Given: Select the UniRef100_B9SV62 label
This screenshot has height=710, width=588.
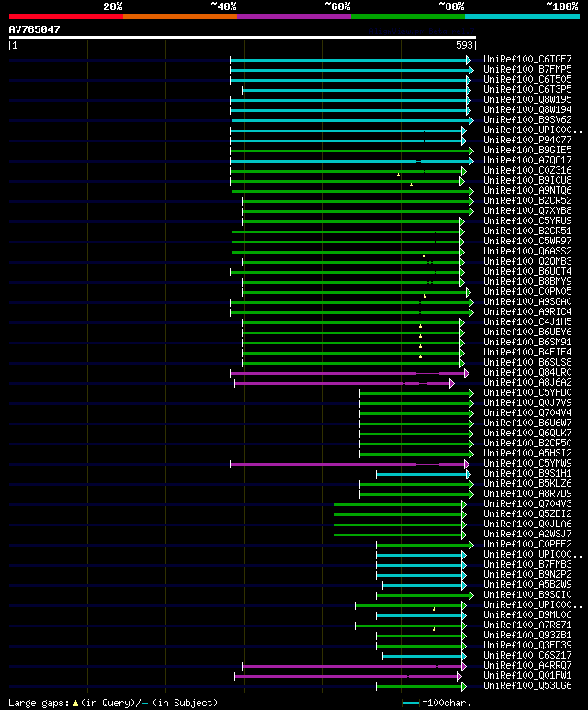Looking at the screenshot, I should tap(527, 120).
